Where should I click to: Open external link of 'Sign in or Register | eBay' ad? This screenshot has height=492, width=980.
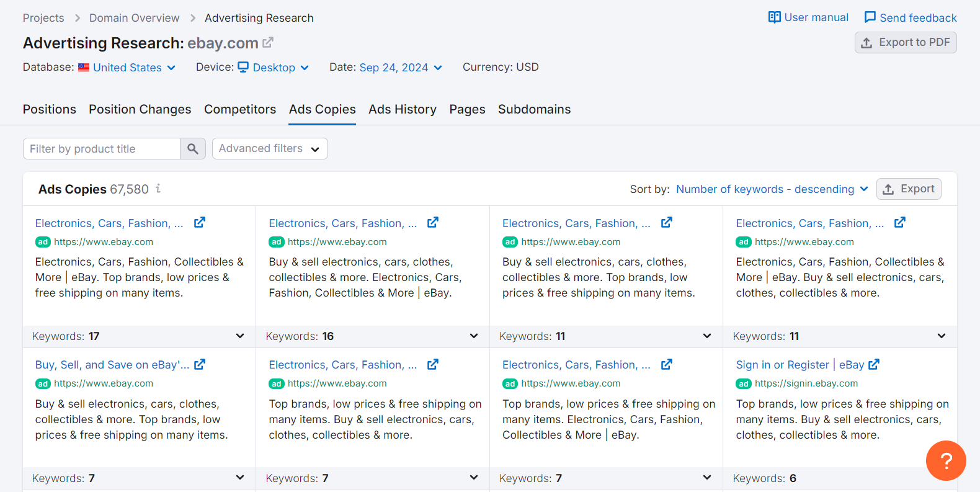[874, 365]
